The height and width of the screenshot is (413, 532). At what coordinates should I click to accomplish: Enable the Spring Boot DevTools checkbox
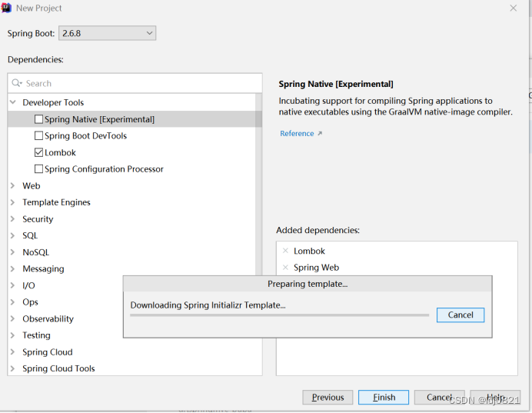point(38,135)
